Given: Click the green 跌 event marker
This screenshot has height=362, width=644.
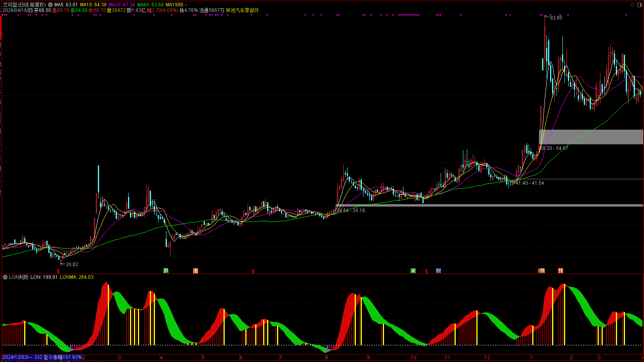Looking at the screenshot, I should coord(166,270).
